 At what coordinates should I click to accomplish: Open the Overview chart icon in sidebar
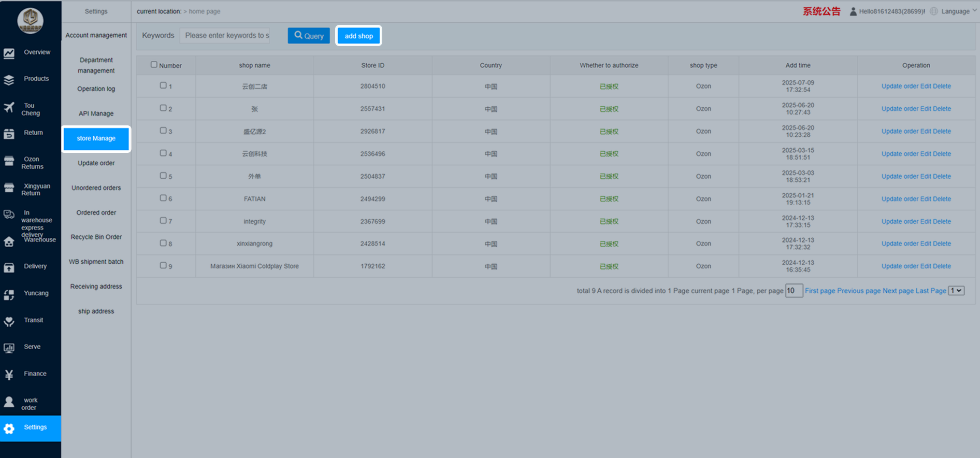[x=9, y=53]
